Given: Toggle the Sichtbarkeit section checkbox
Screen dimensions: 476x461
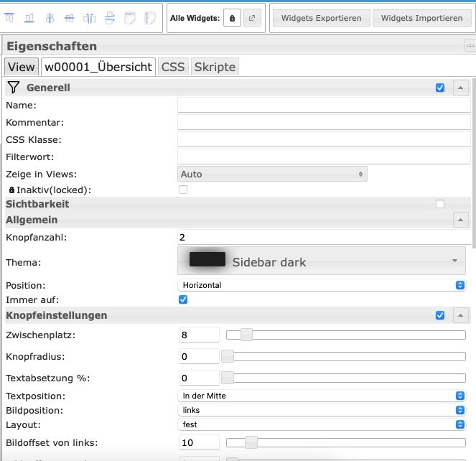Looking at the screenshot, I should tap(440, 204).
